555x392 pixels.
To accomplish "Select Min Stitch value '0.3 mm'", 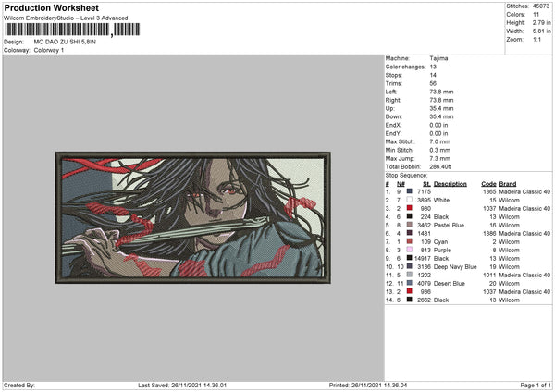I will [440, 150].
